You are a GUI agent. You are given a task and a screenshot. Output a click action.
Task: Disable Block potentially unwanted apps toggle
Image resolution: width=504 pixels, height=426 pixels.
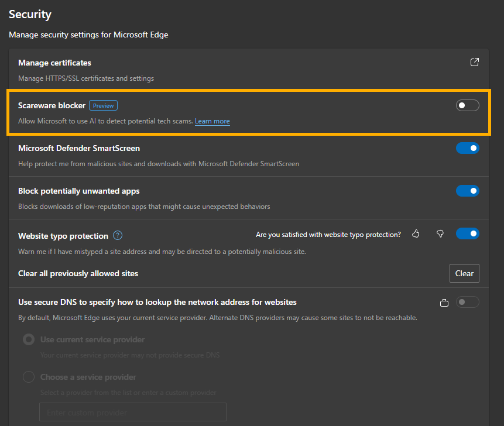pos(467,191)
